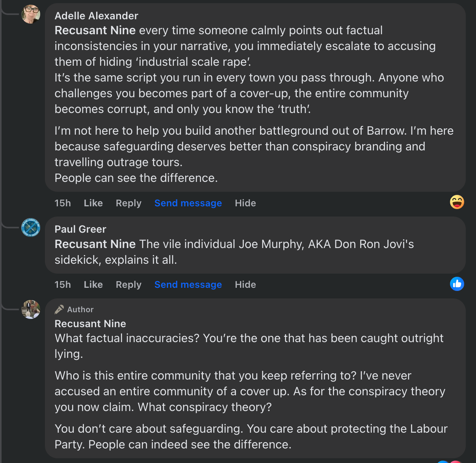The width and height of the screenshot is (476, 463).
Task: Hide Adelle Alexander's comment
Action: [245, 203]
